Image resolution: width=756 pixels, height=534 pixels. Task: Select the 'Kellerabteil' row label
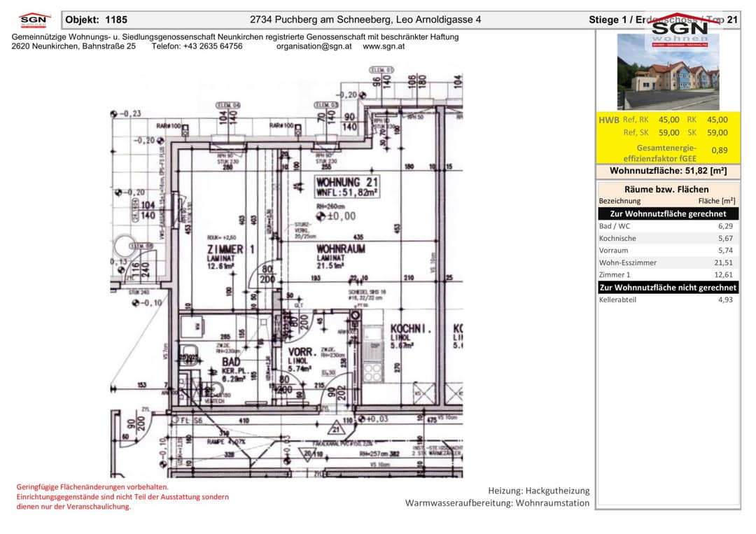pos(617,300)
